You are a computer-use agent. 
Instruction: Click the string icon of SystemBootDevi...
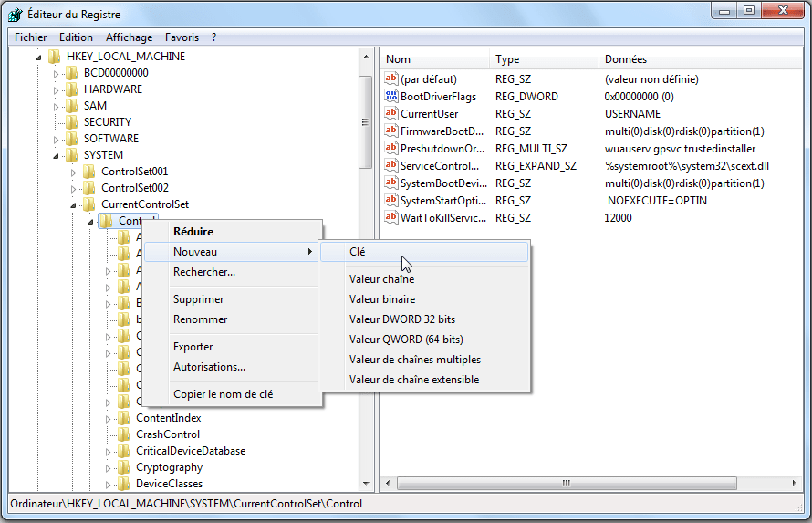click(391, 183)
